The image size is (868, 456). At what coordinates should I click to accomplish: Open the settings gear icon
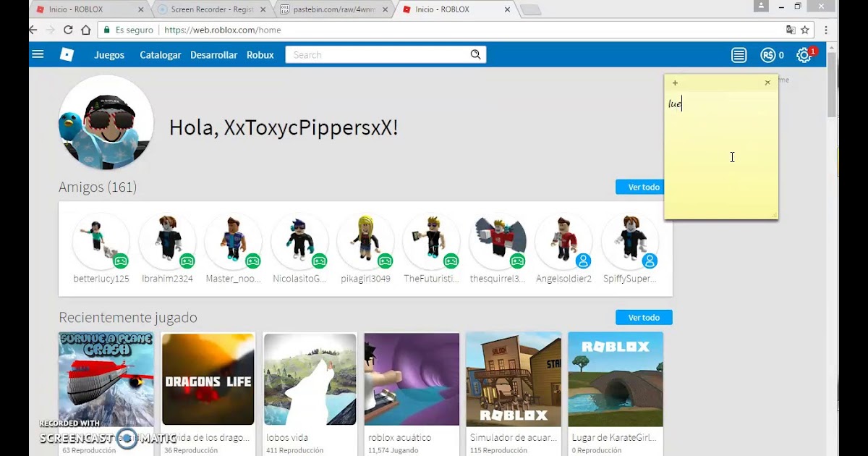pos(804,55)
